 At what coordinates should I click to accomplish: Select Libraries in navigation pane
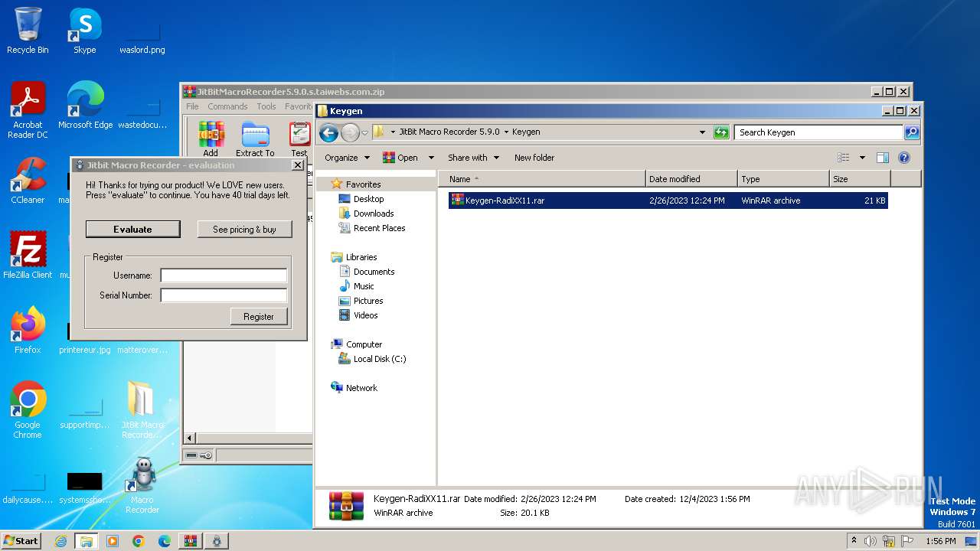361,257
